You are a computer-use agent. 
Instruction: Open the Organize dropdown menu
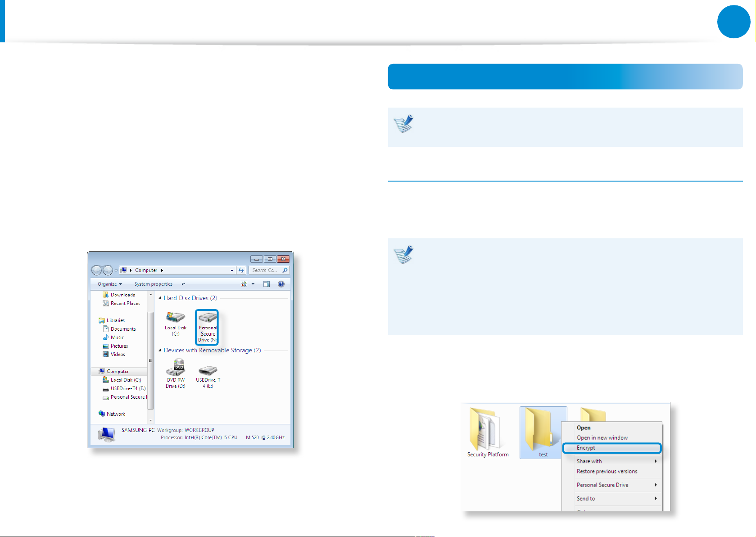[109, 284]
